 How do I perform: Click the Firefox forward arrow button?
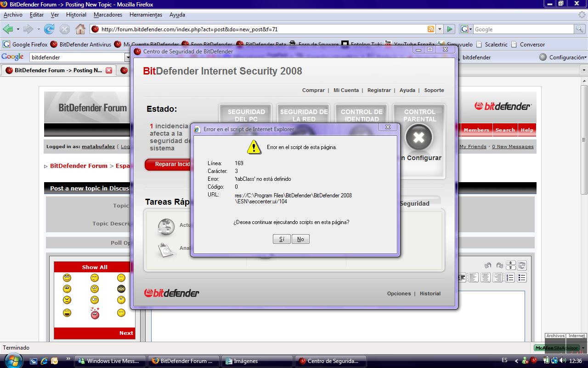[x=28, y=29]
